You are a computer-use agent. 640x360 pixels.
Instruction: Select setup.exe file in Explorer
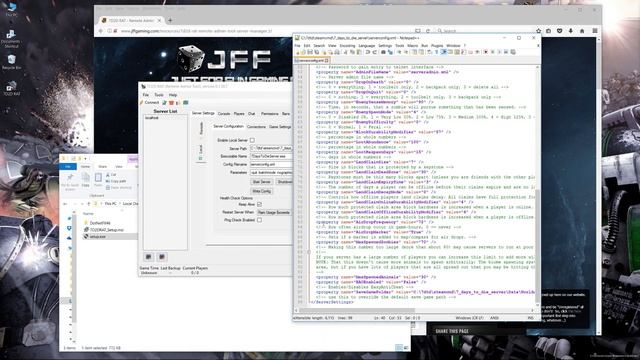(x=98, y=237)
